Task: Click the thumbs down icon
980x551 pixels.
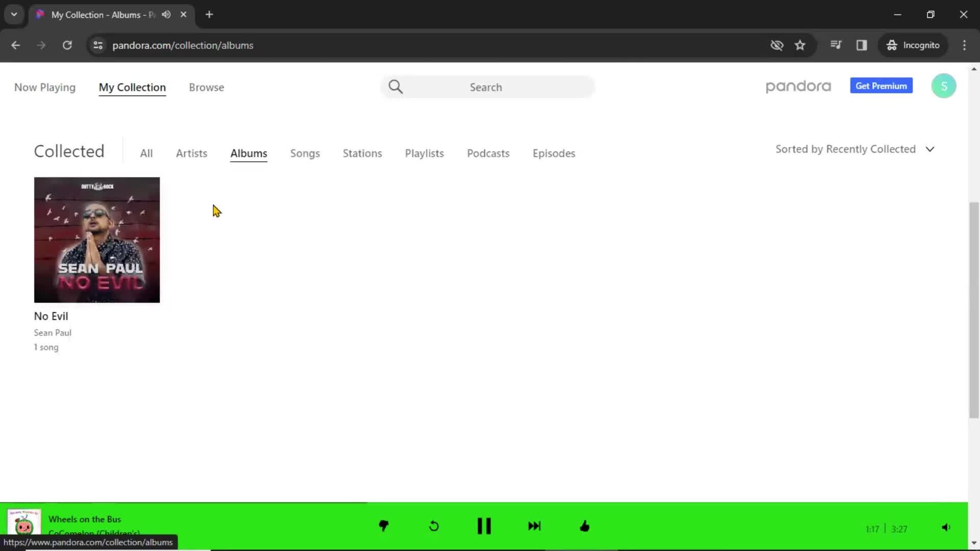Action: (384, 526)
